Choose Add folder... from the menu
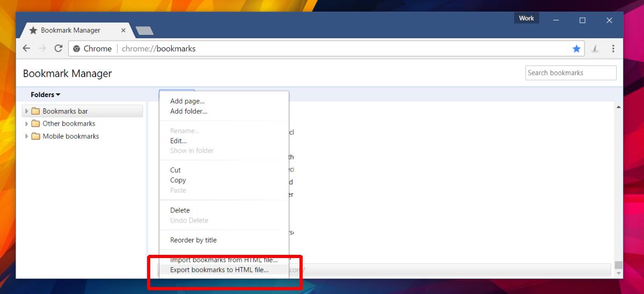 click(188, 111)
